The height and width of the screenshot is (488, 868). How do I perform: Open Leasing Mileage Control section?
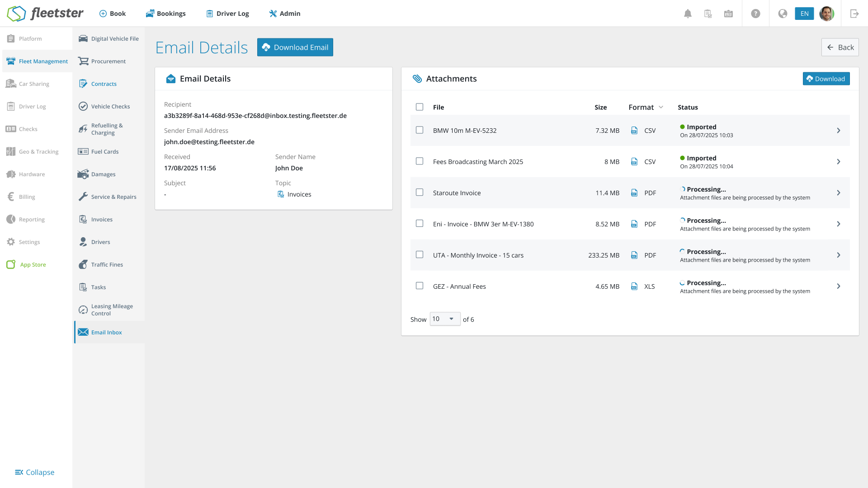[112, 310]
